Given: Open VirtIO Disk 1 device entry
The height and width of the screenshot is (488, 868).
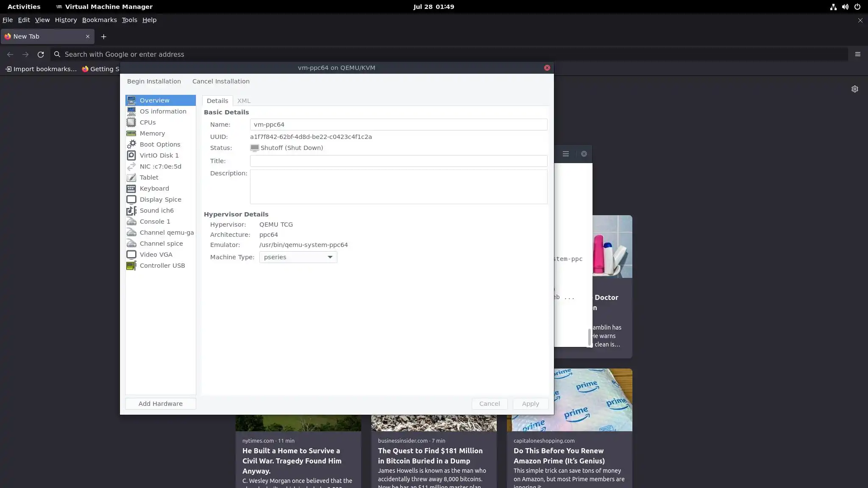Looking at the screenshot, I should pyautogui.click(x=159, y=155).
